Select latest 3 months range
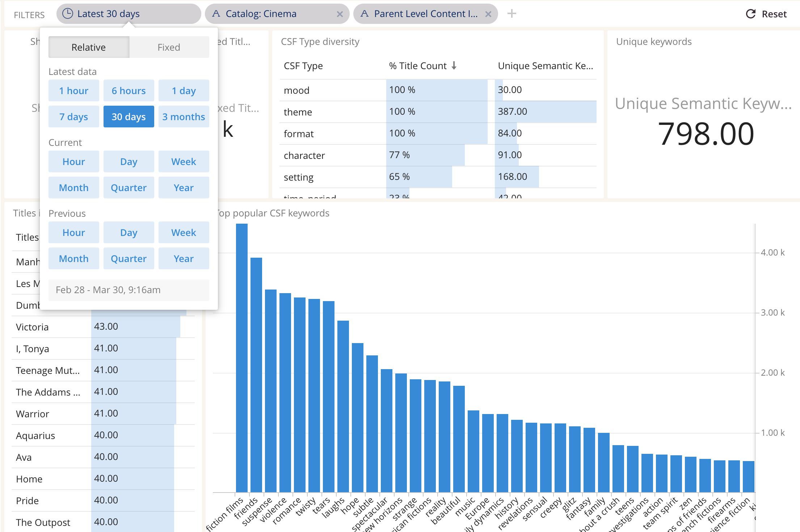The image size is (800, 532). (184, 117)
